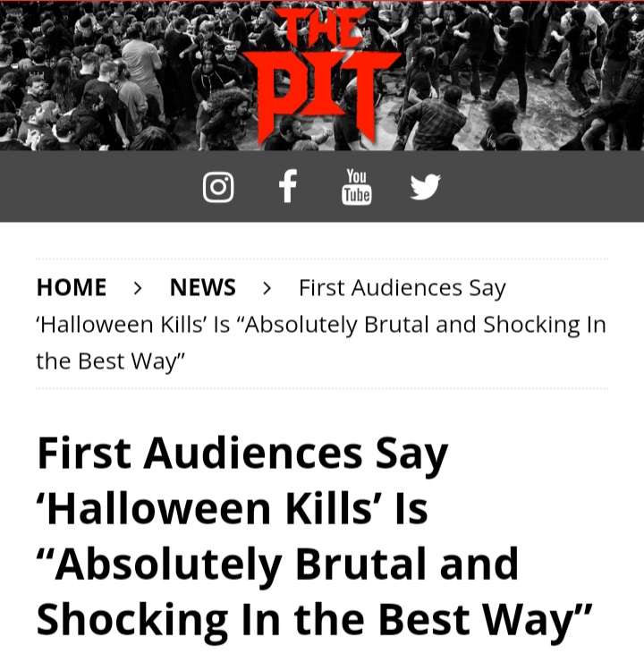
Task: Click the crowd banner photo right of logo
Action: pos(521,76)
